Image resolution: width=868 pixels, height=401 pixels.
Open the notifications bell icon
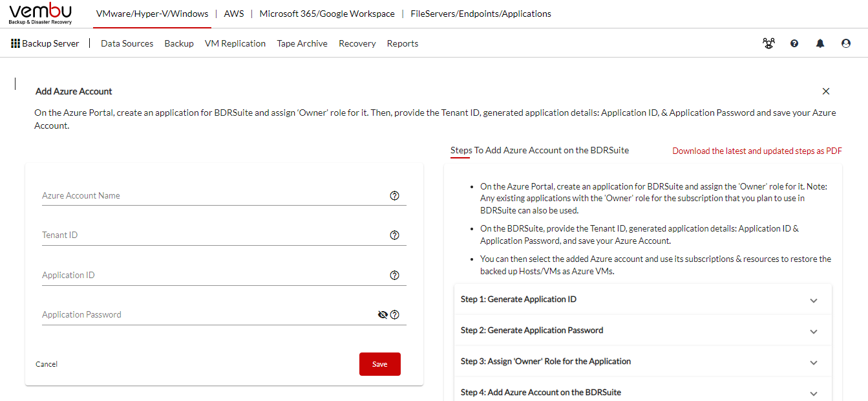coord(820,43)
